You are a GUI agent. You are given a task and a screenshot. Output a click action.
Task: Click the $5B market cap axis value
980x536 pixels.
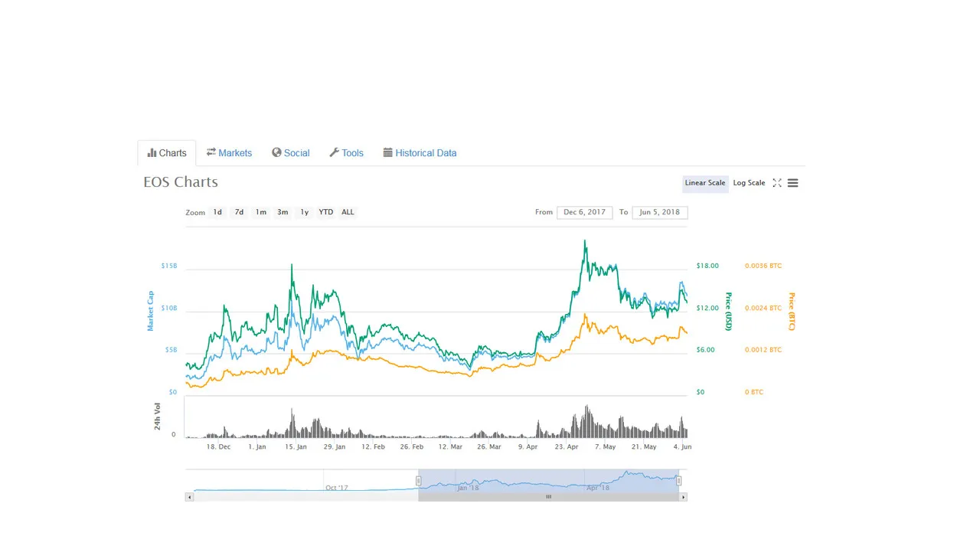[171, 350]
